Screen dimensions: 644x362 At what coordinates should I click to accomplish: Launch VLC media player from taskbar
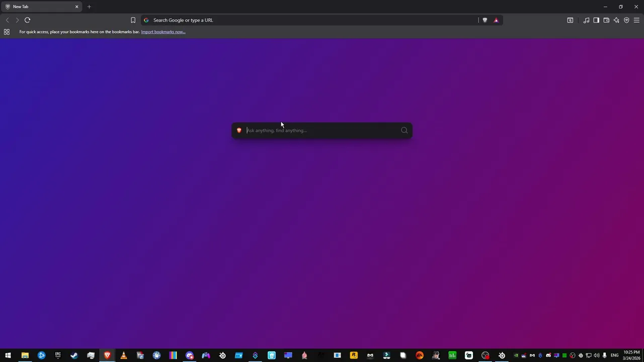point(124,355)
